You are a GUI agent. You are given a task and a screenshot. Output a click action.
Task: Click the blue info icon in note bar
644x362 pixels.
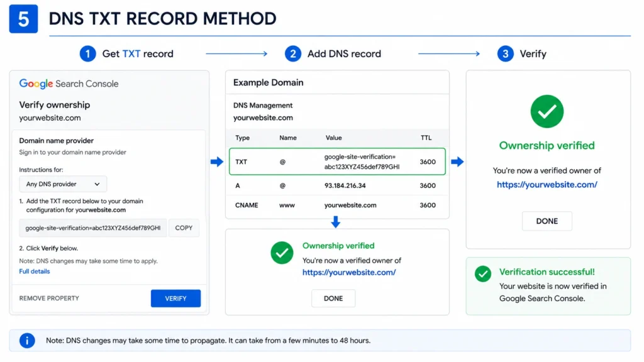click(x=27, y=341)
